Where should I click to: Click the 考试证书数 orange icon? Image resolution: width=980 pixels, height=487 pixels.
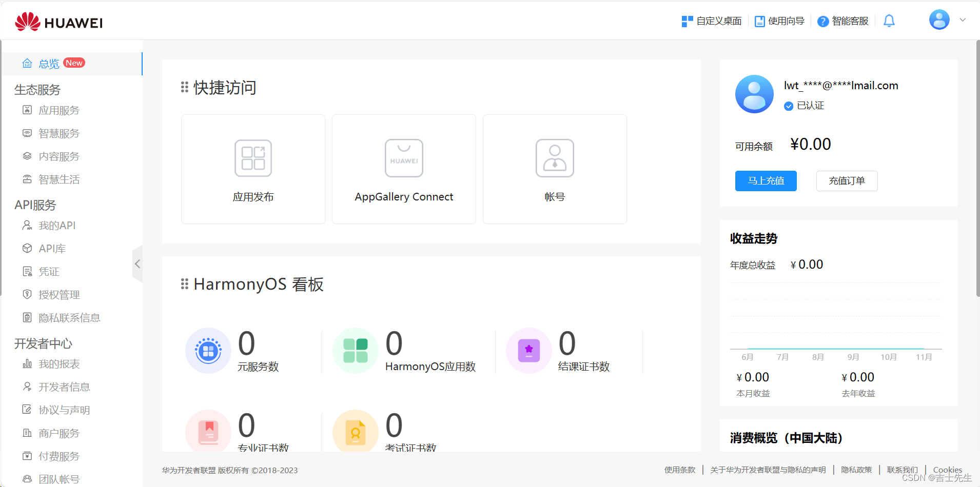point(356,431)
